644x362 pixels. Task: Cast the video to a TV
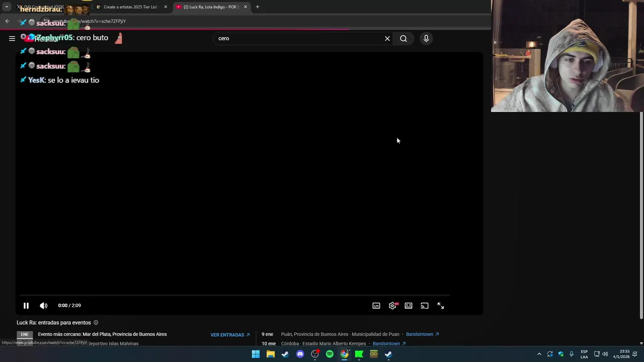pos(425,306)
